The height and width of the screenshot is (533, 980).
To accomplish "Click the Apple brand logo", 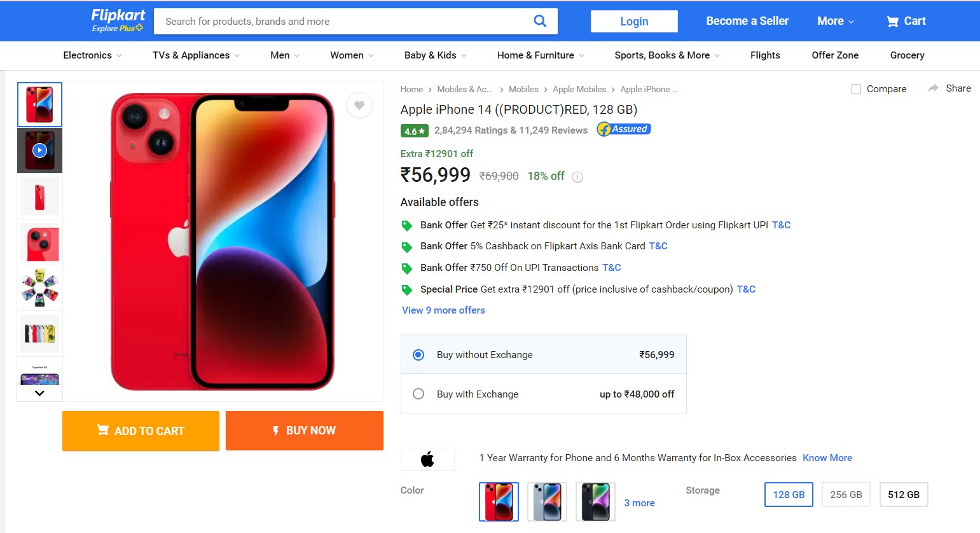I will [x=427, y=459].
